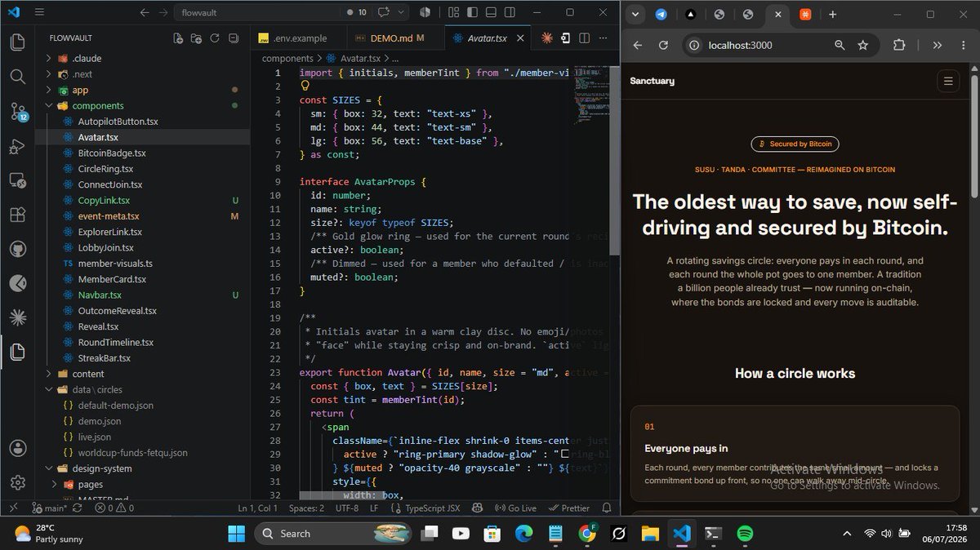Image resolution: width=980 pixels, height=550 pixels.
Task: Switch to the .env.example tab
Action: (x=299, y=38)
